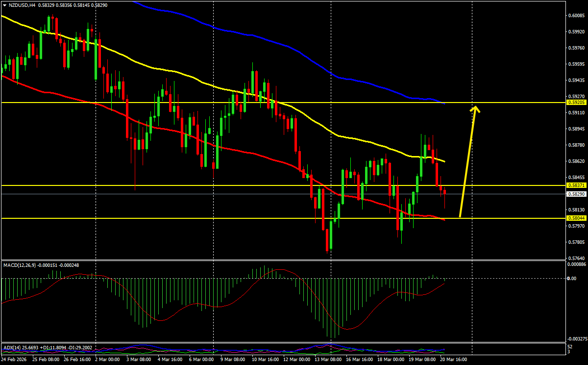Viewport: 588px width, 365px height.
Task: Click the 9 Mar 08:00 time label
Action: coord(234,360)
